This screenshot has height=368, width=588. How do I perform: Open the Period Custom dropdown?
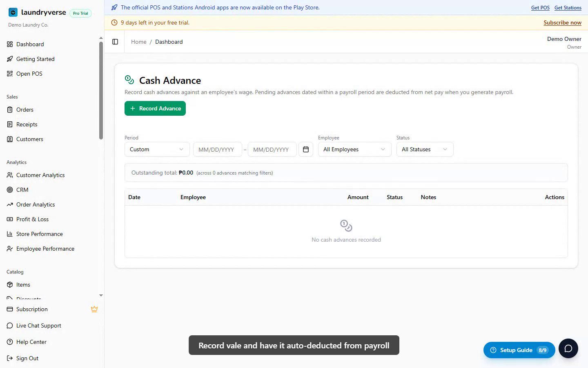(x=157, y=149)
